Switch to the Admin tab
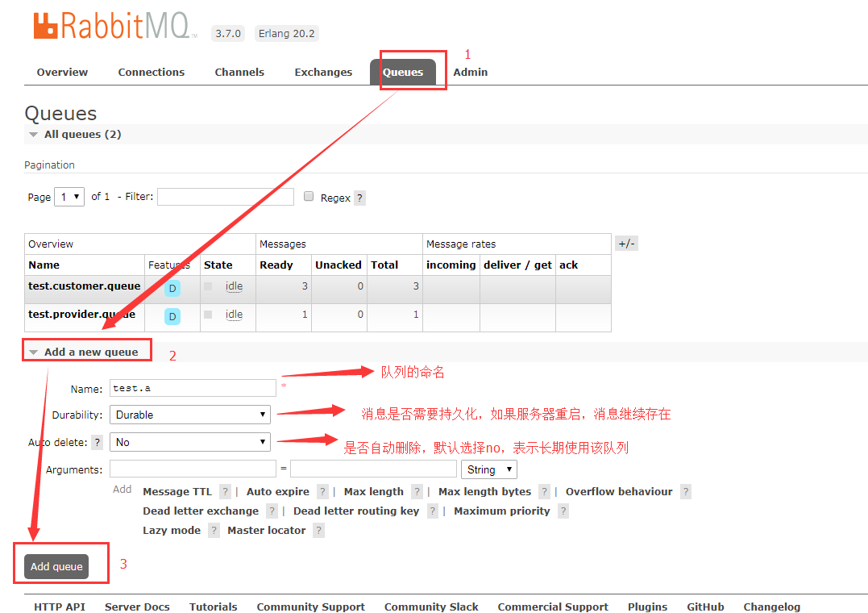 click(471, 72)
